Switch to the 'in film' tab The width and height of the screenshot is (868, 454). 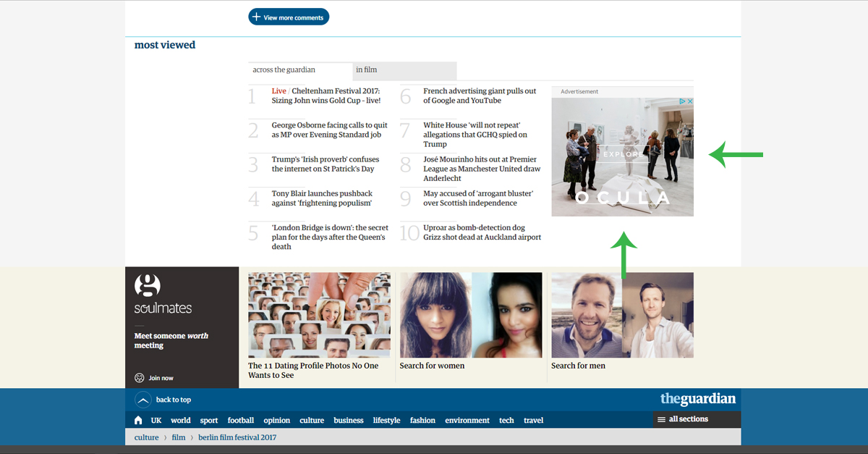click(367, 70)
